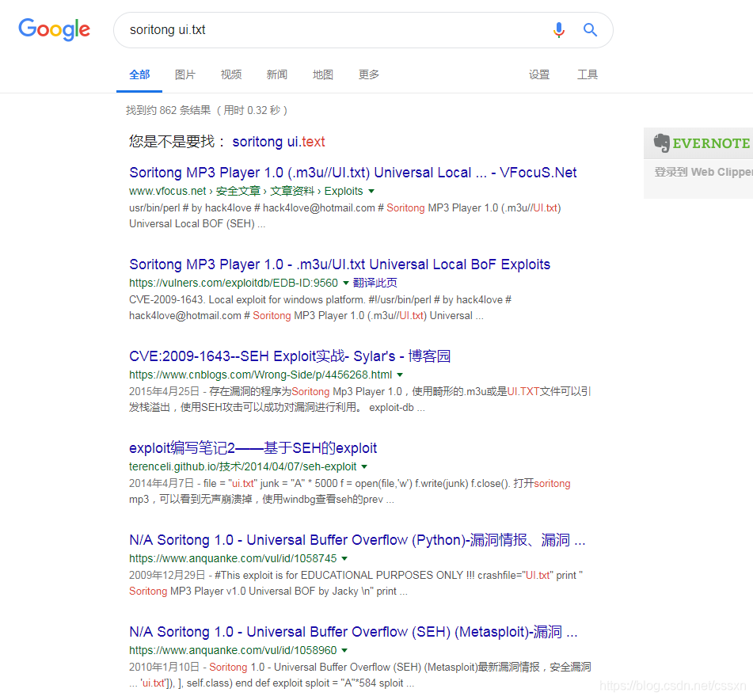Open the 地图 tab
This screenshot has height=700, width=753.
click(323, 74)
